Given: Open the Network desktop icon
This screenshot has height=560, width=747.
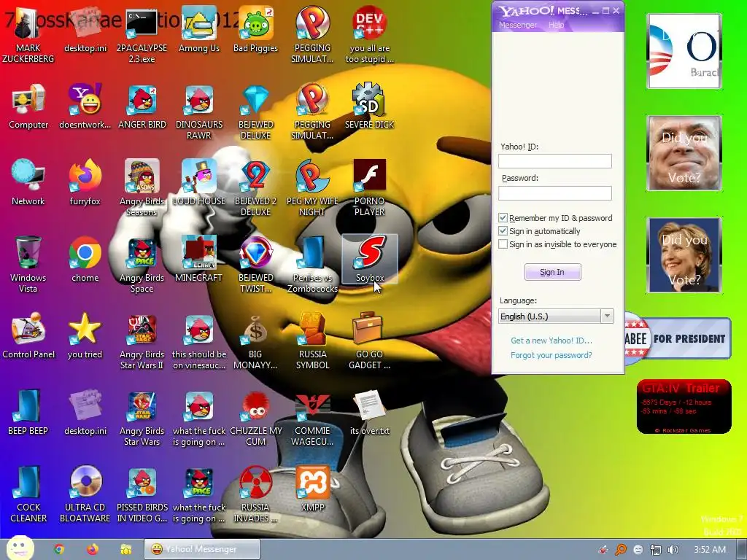Looking at the screenshot, I should coord(28,183).
